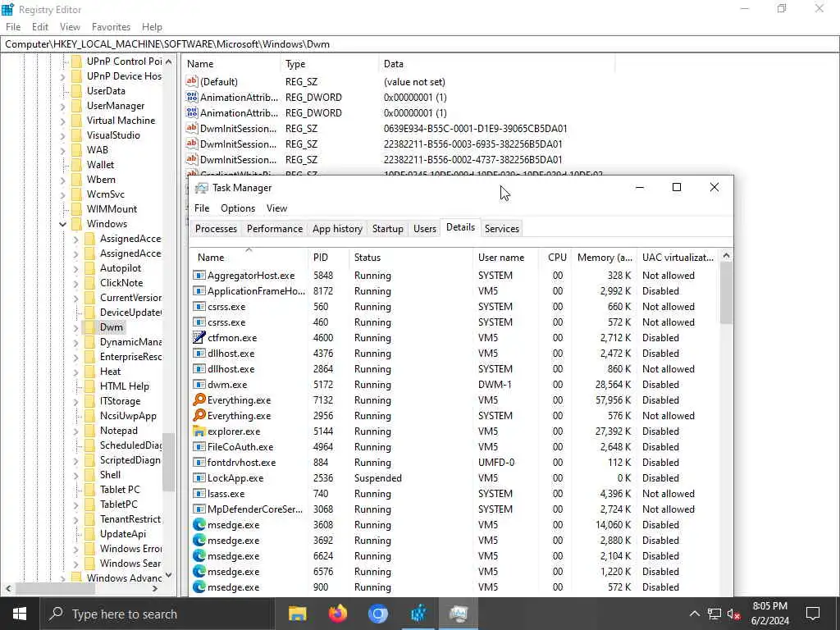Click the Shell folder icon in tree

(x=90, y=475)
